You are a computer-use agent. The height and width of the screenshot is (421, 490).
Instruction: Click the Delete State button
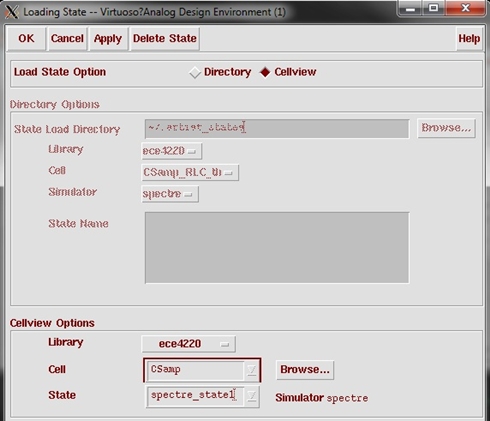(165, 39)
